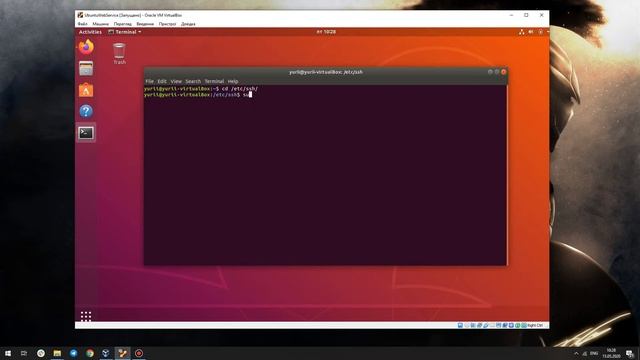
Task: Click the volume icon in Ubuntu top bar
Action: tap(531, 32)
